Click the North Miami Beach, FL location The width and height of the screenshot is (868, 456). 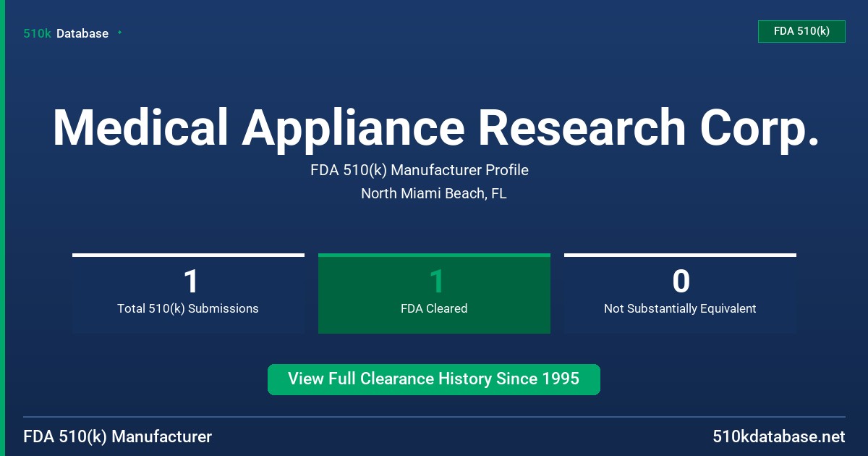pos(434,193)
